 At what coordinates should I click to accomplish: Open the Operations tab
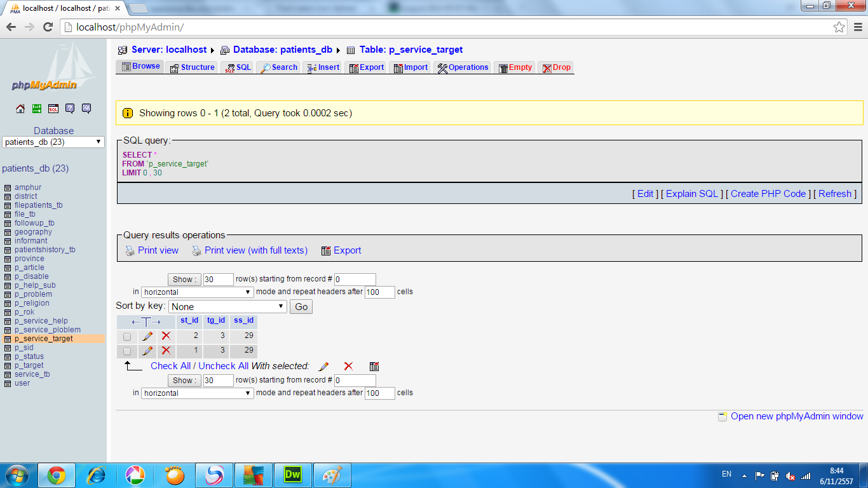click(463, 67)
